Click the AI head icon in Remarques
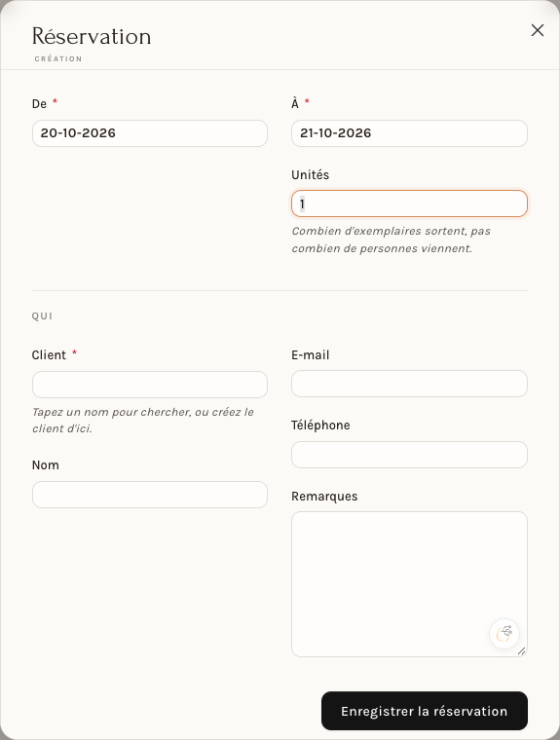This screenshot has height=740, width=560. tap(504, 633)
